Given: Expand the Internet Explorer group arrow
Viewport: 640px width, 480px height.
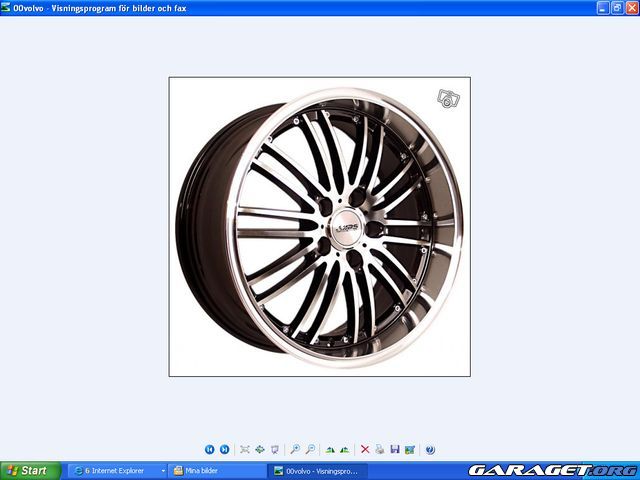Looking at the screenshot, I should click(x=163, y=471).
